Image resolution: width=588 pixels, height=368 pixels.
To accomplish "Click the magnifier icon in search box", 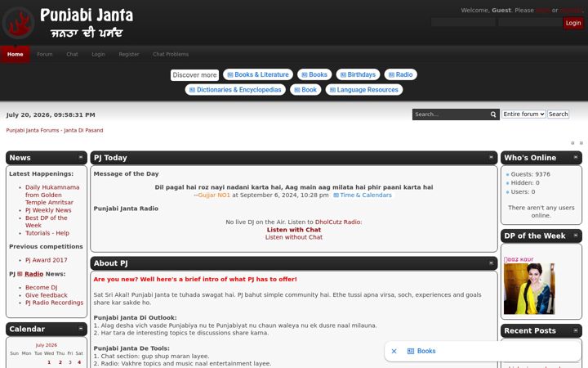I will tap(493, 114).
